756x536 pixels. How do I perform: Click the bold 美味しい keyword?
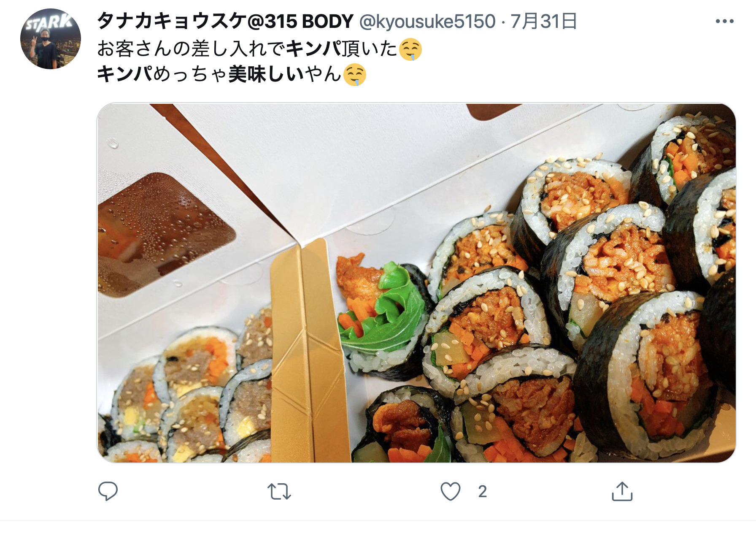266,74
